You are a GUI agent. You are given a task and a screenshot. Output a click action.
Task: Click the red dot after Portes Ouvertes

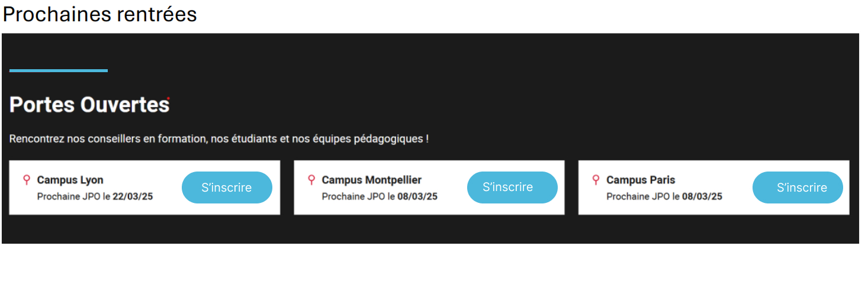tap(169, 98)
